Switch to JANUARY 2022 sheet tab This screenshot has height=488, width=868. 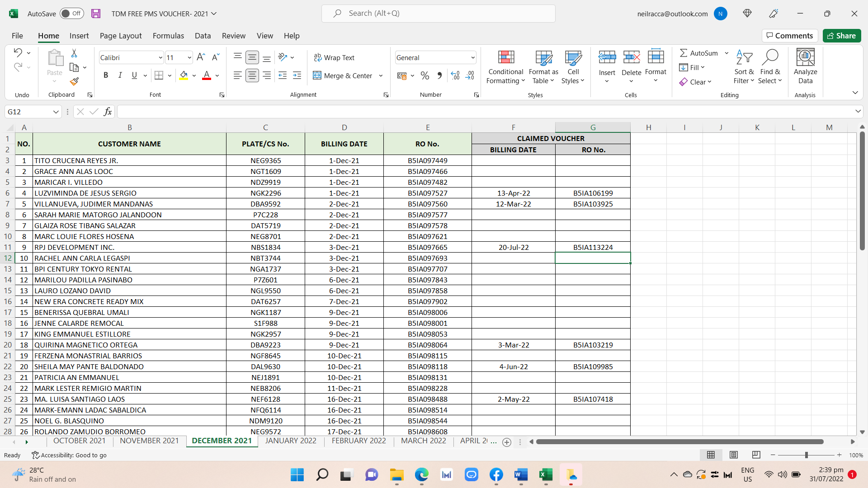291,441
